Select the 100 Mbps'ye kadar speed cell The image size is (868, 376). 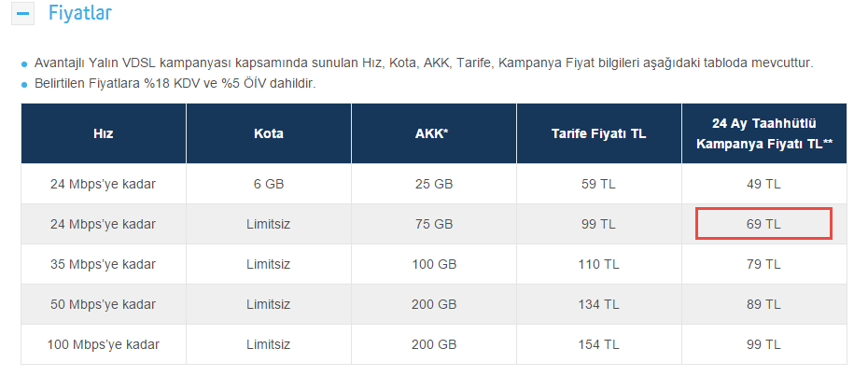(104, 344)
